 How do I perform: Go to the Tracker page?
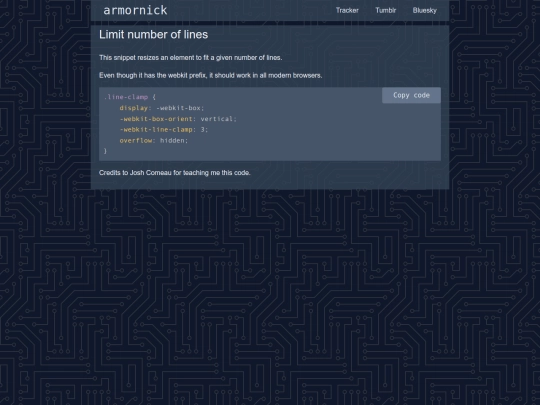pos(347,10)
